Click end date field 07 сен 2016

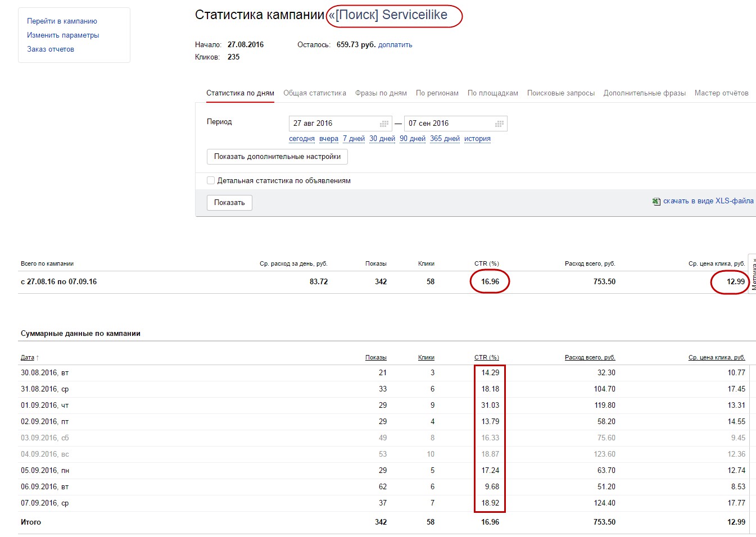pyautogui.click(x=456, y=124)
